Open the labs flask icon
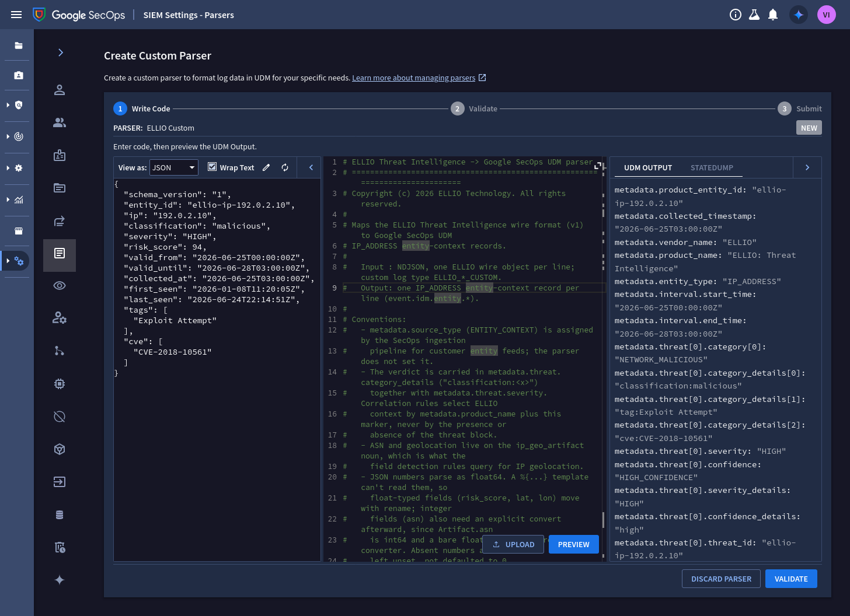Viewport: 850px width, 616px height. click(754, 15)
